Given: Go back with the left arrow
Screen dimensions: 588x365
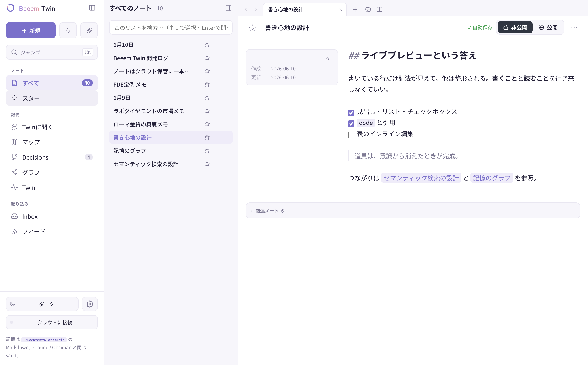Looking at the screenshot, I should click(x=246, y=9).
